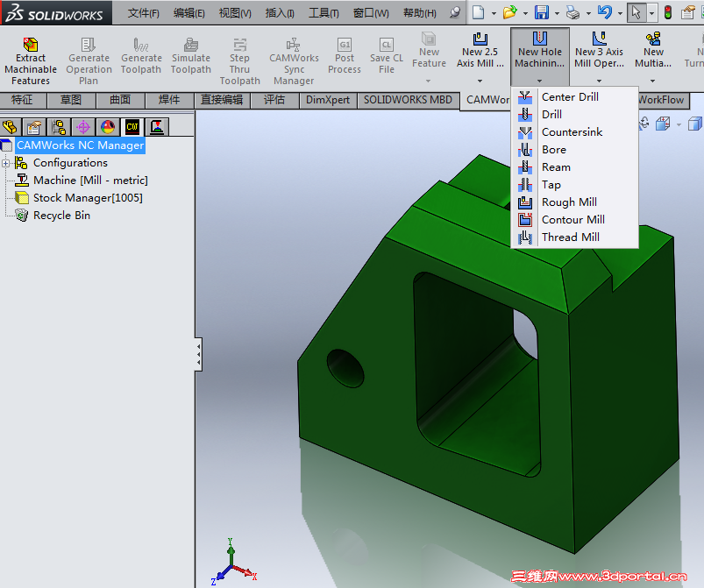Switch to 评估 tab
The image size is (704, 588).
[x=274, y=100]
